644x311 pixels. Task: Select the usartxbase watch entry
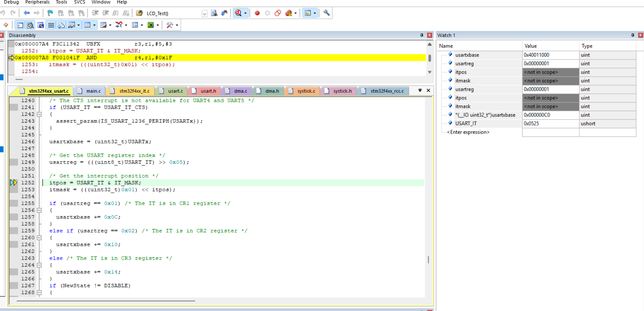(x=467, y=55)
